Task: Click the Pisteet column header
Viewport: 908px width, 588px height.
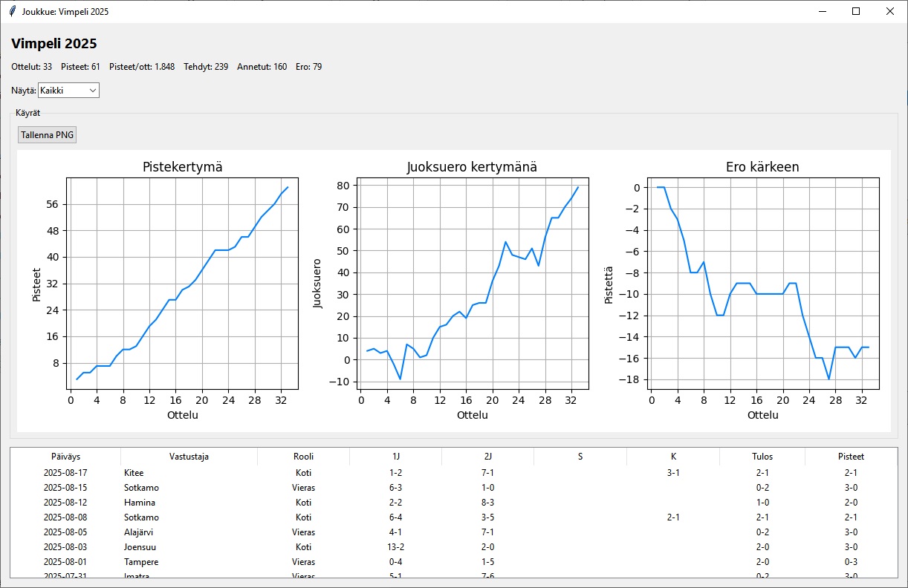Action: [850, 457]
